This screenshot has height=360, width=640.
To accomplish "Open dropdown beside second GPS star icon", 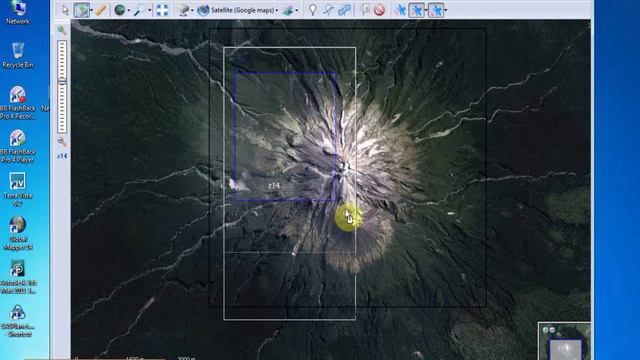I will click(426, 10).
